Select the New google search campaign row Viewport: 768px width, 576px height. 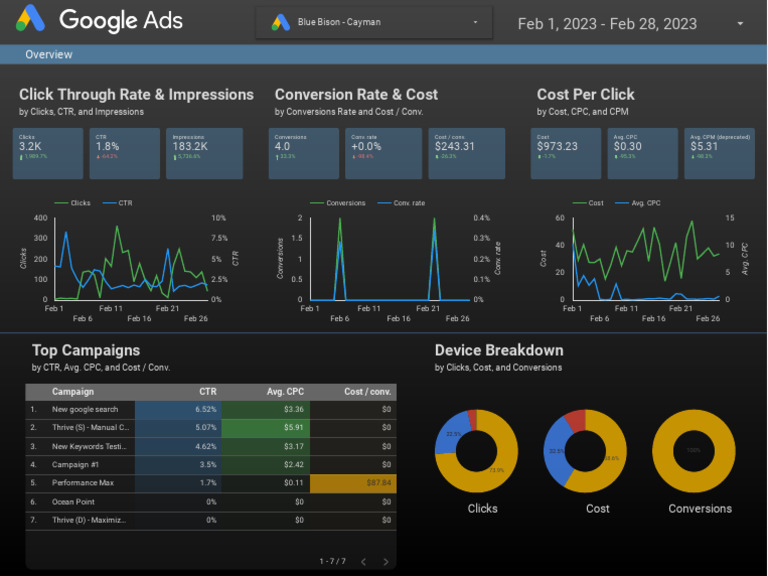[x=211, y=409]
